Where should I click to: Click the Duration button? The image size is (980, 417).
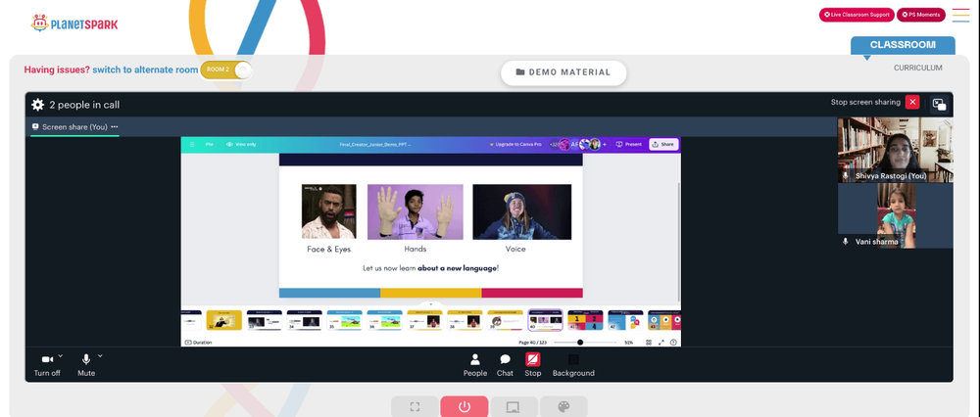coord(199,342)
